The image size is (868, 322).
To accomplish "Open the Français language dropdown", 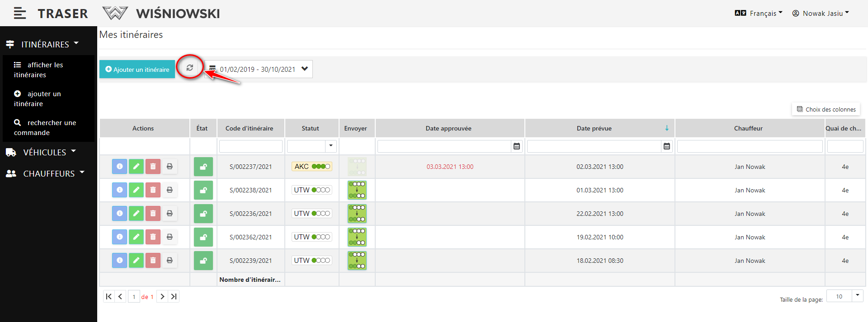I will click(759, 14).
